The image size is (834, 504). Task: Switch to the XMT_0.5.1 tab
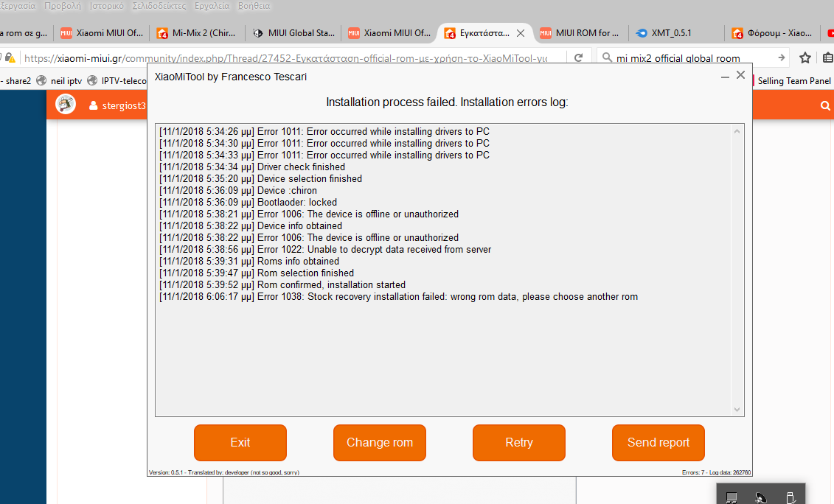pyautogui.click(x=676, y=33)
